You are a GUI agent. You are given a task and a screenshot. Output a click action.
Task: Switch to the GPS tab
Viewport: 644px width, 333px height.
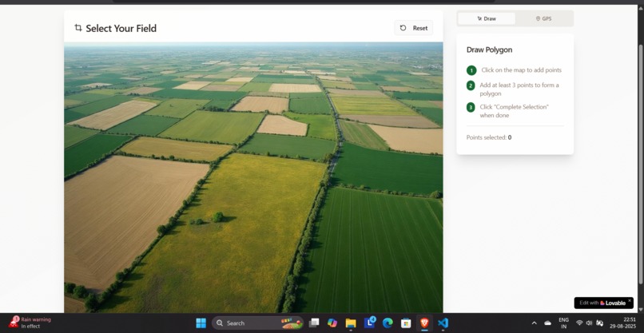click(543, 18)
